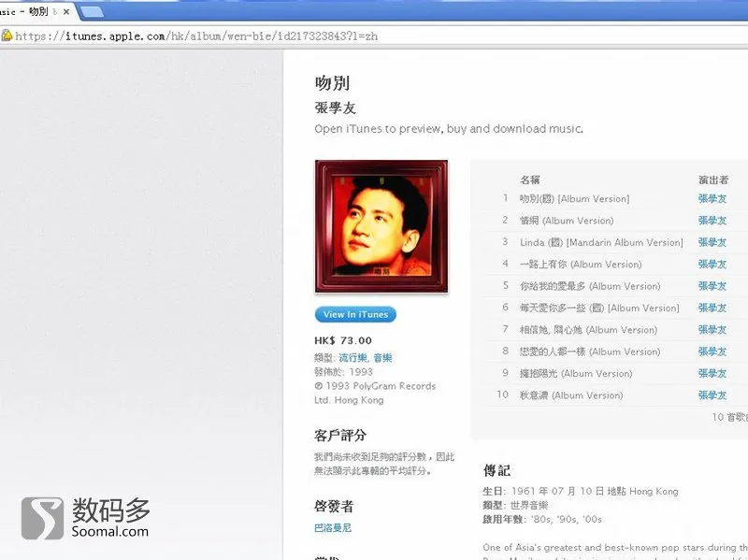Click the secure lock icon in address bar

click(7, 36)
